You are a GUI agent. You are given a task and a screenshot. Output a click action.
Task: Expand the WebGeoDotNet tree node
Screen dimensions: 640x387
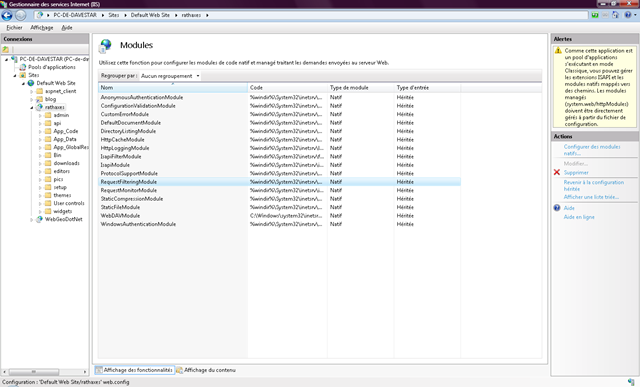click(x=32, y=220)
